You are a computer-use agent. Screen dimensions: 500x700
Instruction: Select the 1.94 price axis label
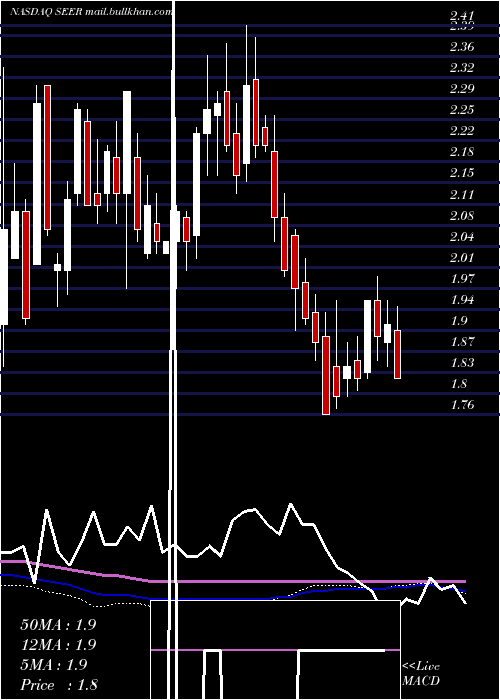[x=462, y=300]
